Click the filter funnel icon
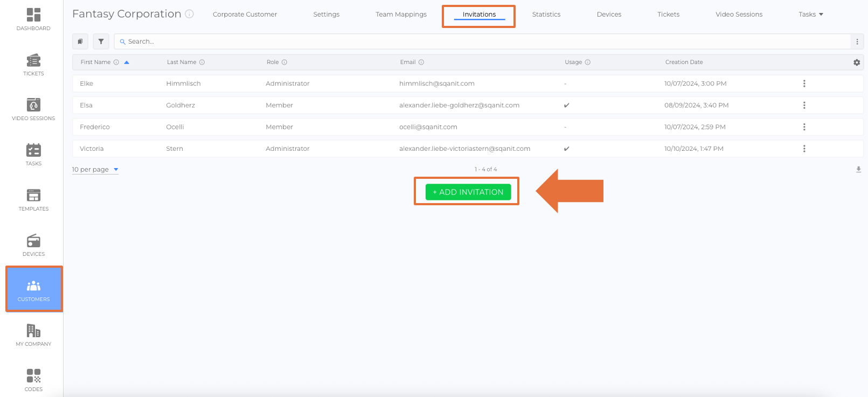The height and width of the screenshot is (397, 868). [x=101, y=41]
